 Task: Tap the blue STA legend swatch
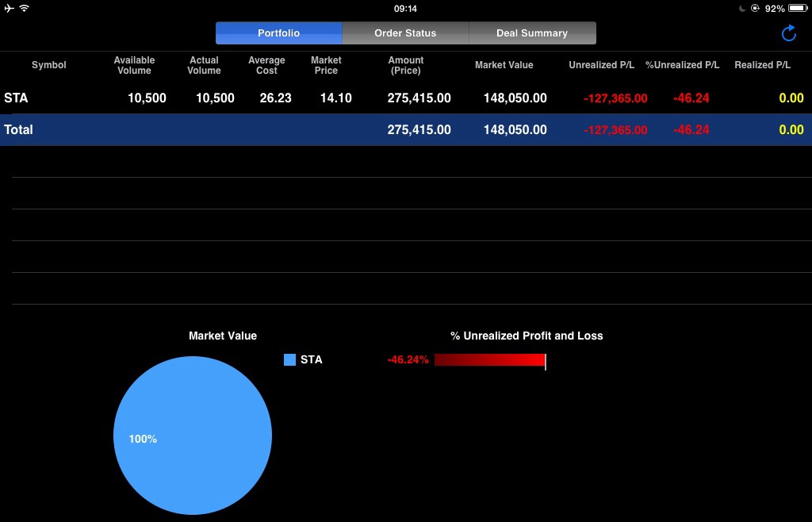click(290, 359)
